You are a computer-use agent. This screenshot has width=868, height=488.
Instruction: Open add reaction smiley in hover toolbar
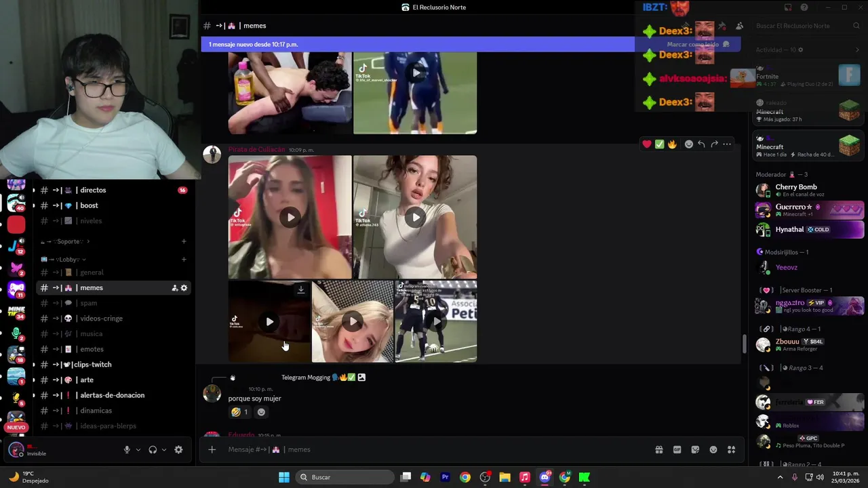[x=689, y=144]
